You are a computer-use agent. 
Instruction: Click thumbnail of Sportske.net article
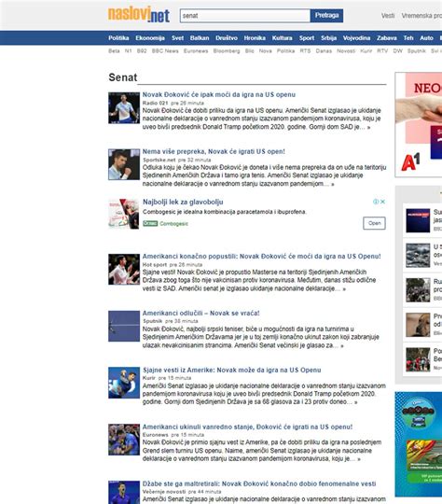coord(124,164)
